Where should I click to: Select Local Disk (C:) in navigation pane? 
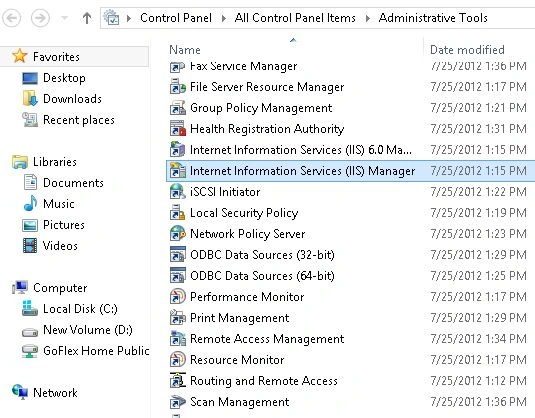80,309
